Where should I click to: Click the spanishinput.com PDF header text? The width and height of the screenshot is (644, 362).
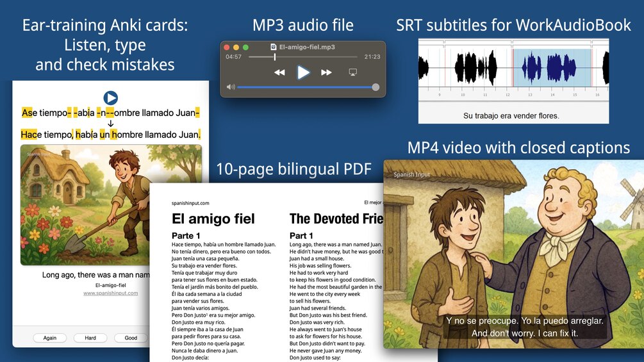click(x=190, y=203)
